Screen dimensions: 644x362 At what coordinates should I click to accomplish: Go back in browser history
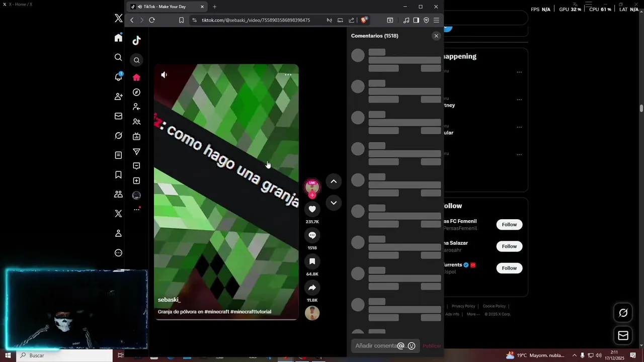click(x=132, y=20)
